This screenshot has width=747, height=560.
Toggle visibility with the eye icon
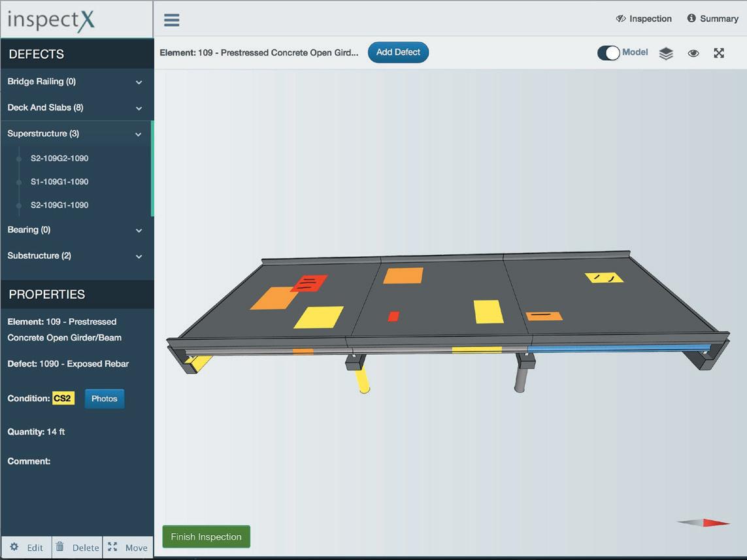point(693,54)
